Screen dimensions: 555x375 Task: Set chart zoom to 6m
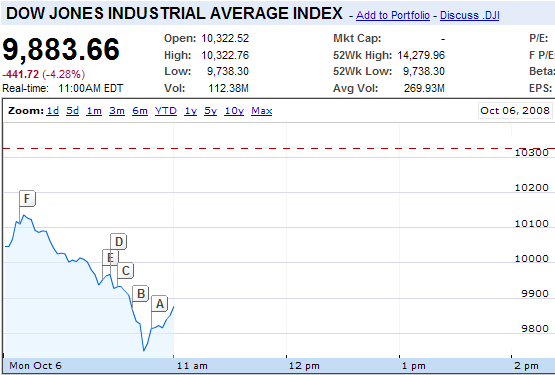pos(140,111)
